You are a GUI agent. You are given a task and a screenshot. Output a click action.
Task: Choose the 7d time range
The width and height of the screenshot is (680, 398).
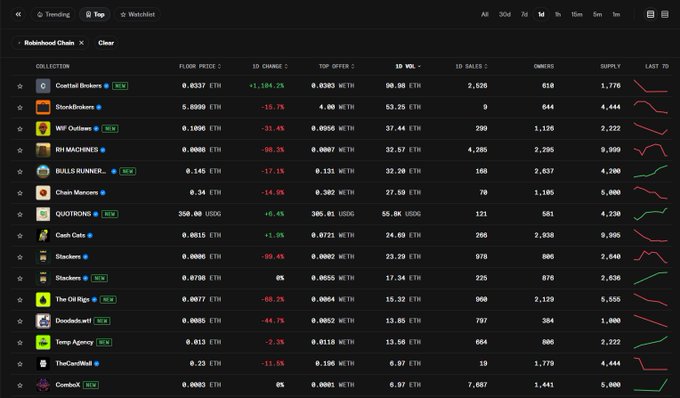click(524, 14)
